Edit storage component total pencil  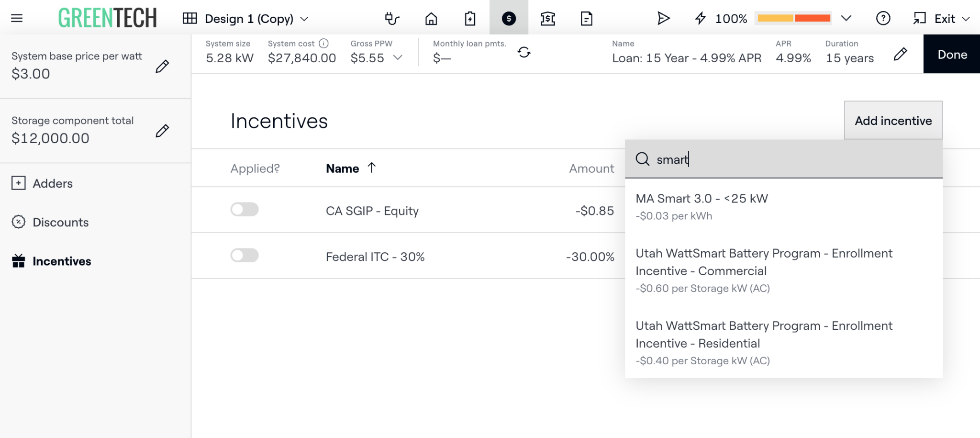[x=162, y=131]
